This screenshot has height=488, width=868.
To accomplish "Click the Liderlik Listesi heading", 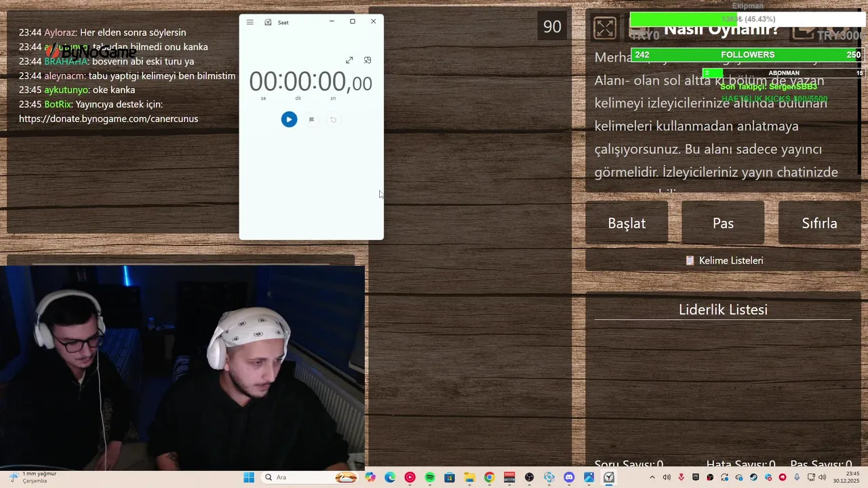I will pyautogui.click(x=723, y=310).
